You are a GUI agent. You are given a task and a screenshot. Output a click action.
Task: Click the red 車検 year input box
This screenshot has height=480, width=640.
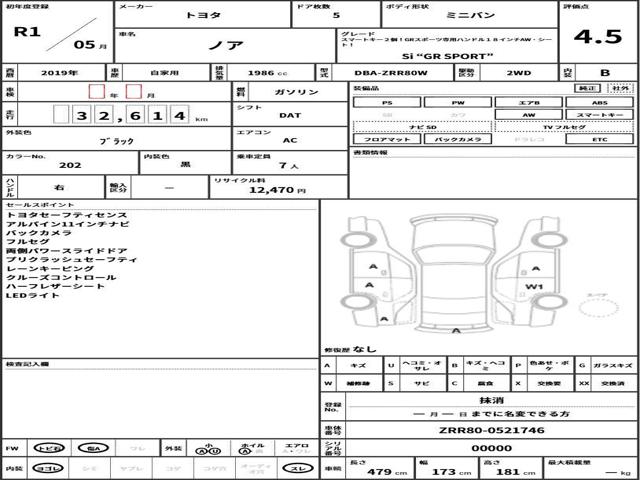(97, 91)
